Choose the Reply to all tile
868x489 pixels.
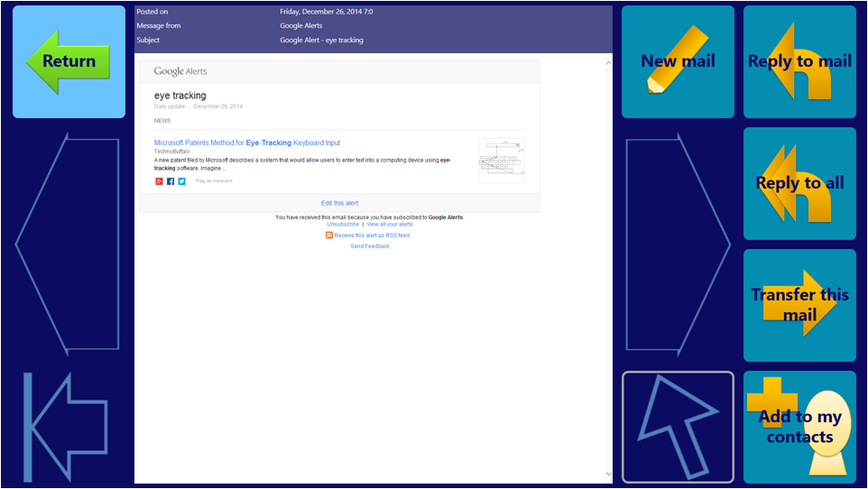click(799, 183)
